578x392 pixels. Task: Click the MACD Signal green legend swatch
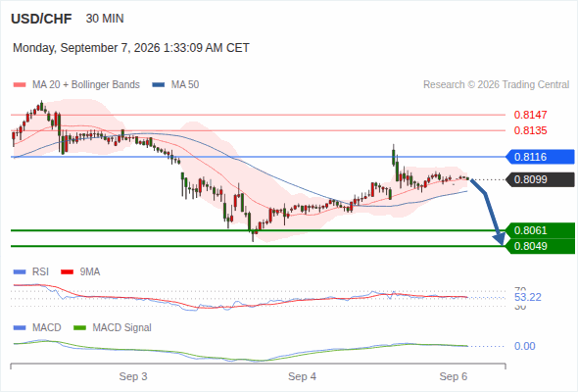79,328
